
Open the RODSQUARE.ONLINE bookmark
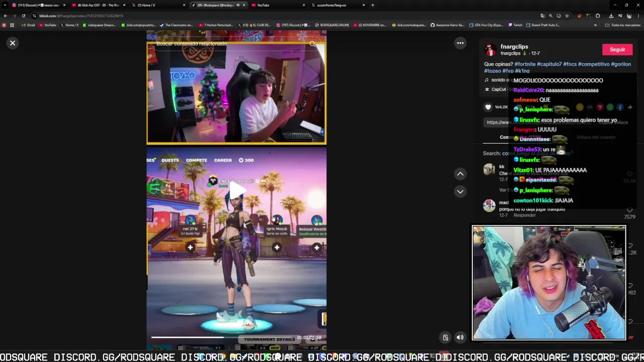click(332, 25)
